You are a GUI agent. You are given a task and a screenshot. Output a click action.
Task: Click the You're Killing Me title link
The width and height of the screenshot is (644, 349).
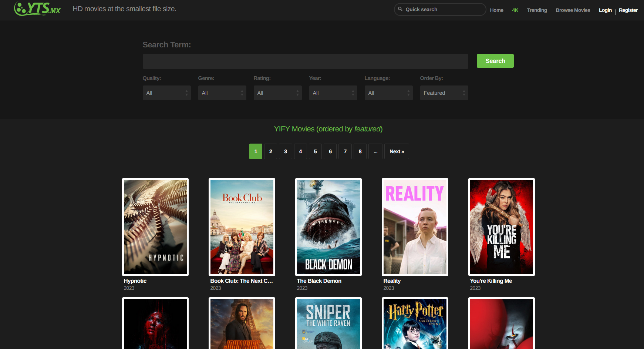(491, 281)
